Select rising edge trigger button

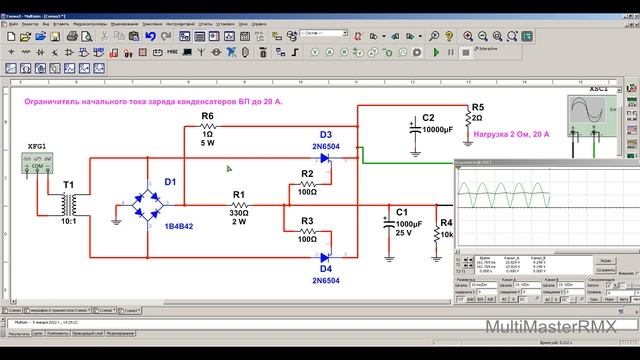pos(609,285)
